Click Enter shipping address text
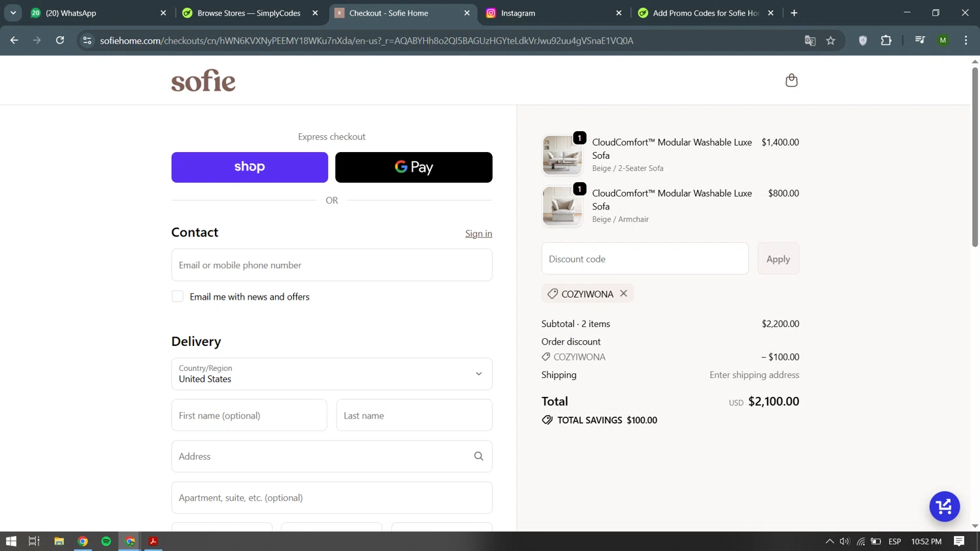 tap(755, 375)
